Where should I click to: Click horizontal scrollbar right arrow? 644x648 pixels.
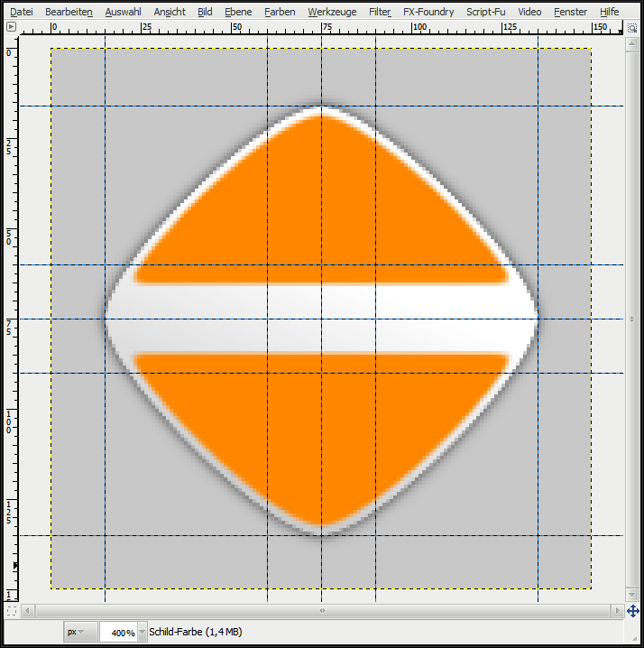click(x=617, y=610)
